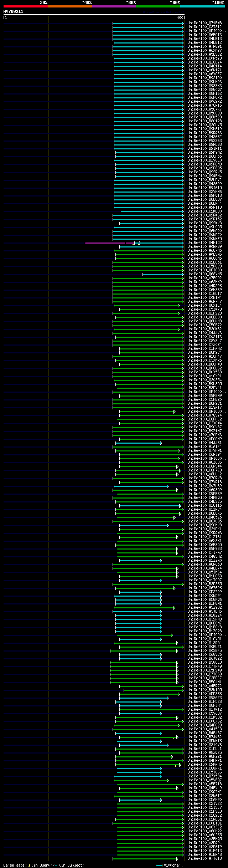Screen dimensions: 228x868
Task: Open hit UniRef100_C9KAH6
Action: coord(204,765)
